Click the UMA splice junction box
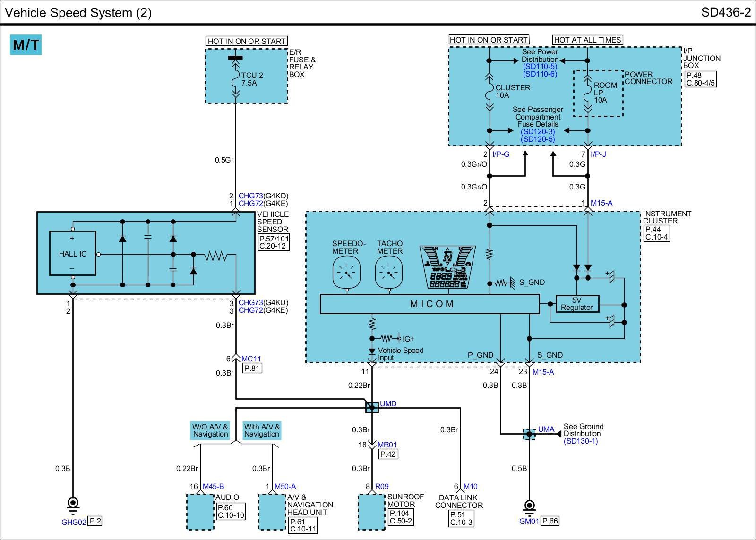 tap(529, 434)
